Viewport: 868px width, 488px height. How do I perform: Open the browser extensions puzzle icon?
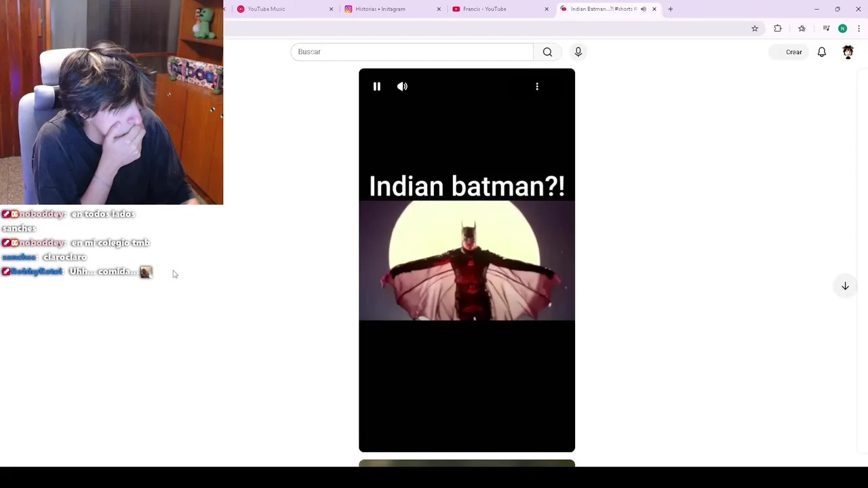pos(778,28)
